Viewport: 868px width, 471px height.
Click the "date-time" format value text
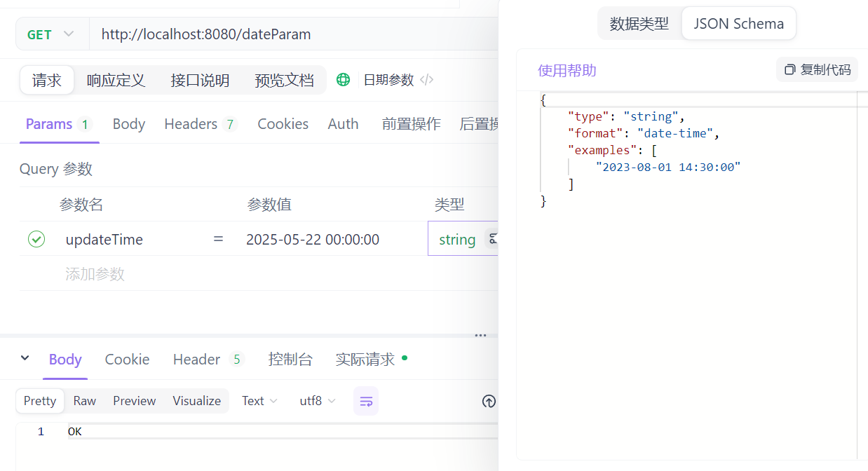pyautogui.click(x=675, y=133)
